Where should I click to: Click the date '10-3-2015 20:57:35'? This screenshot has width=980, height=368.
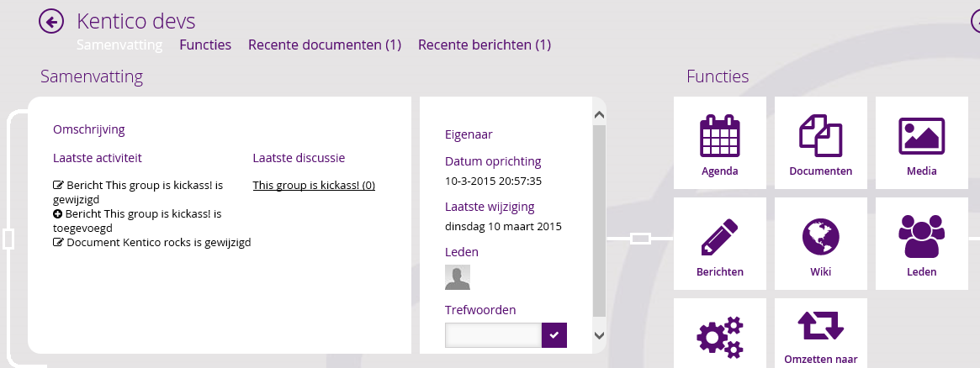[x=493, y=181]
